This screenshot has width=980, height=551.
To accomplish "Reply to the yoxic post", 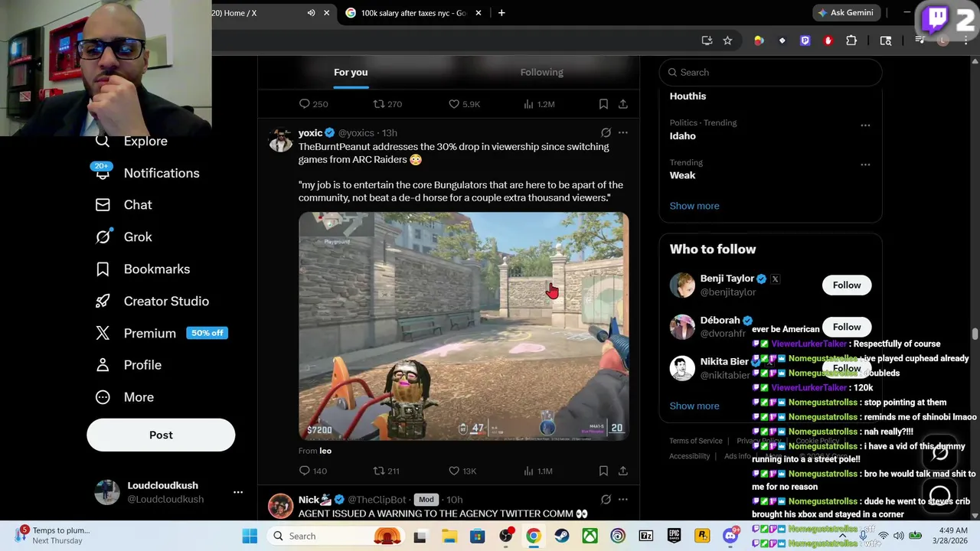I will tap(312, 471).
